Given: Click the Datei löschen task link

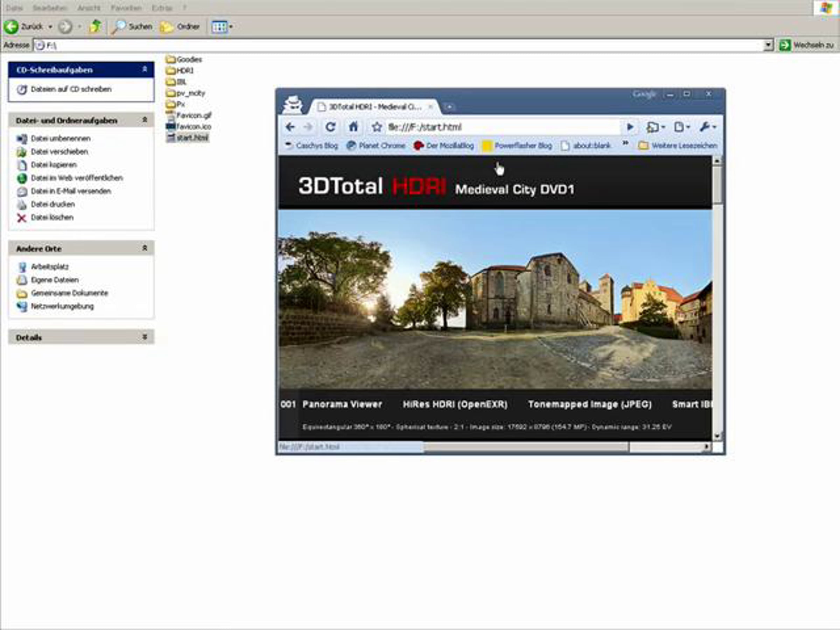Looking at the screenshot, I should (x=52, y=217).
